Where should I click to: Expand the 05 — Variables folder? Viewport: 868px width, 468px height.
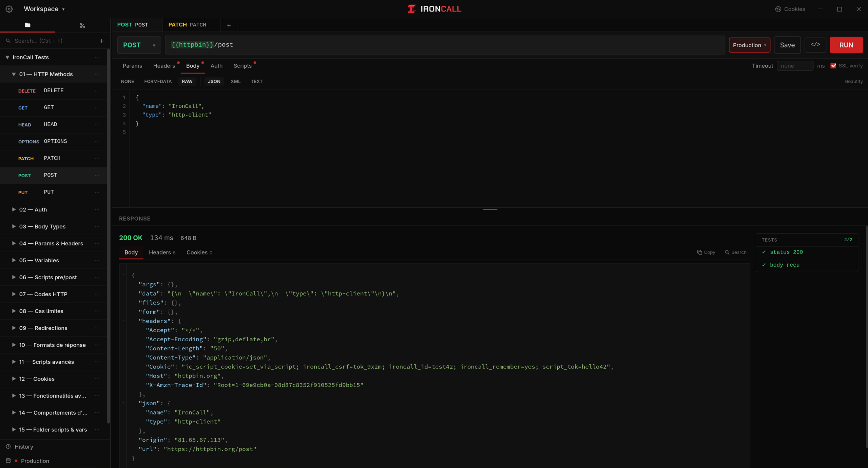tap(14, 260)
